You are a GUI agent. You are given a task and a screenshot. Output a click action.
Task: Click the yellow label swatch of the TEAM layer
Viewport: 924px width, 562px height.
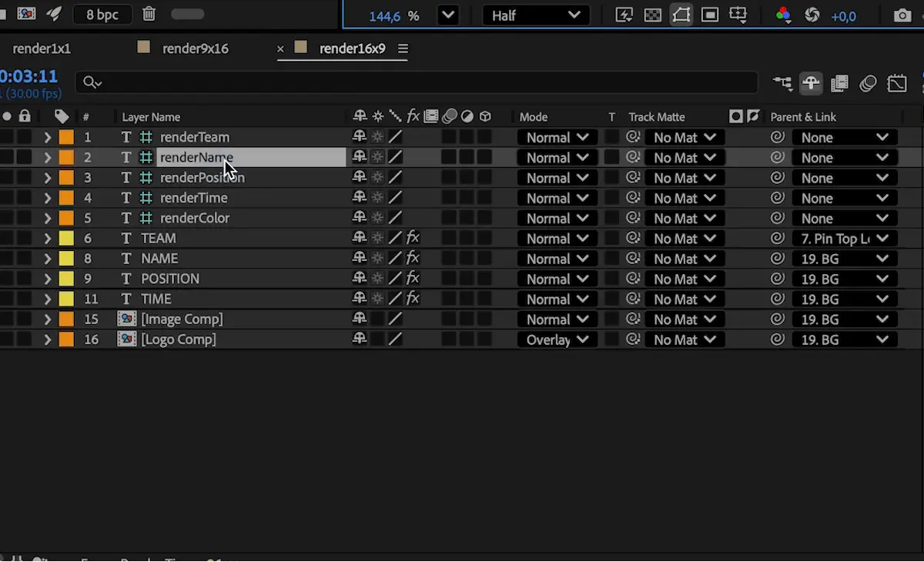[x=65, y=238]
